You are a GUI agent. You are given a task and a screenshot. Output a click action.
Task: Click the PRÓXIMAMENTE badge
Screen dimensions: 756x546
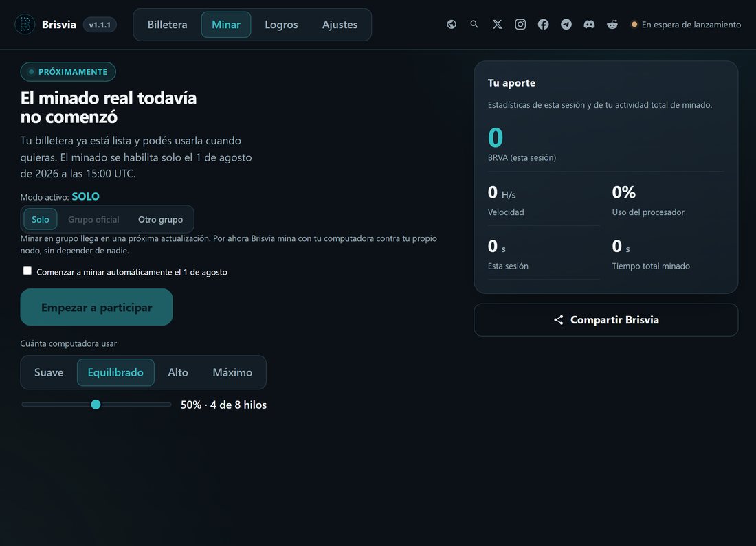coord(68,72)
